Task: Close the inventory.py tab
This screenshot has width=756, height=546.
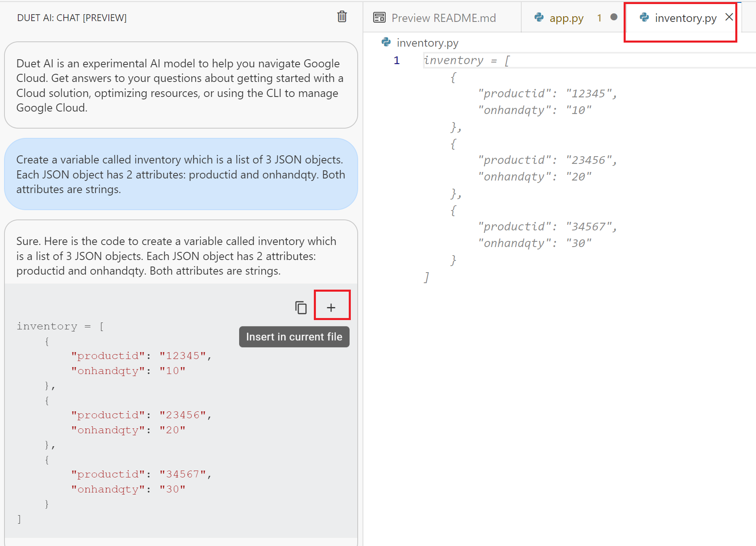Action: pyautogui.click(x=729, y=17)
